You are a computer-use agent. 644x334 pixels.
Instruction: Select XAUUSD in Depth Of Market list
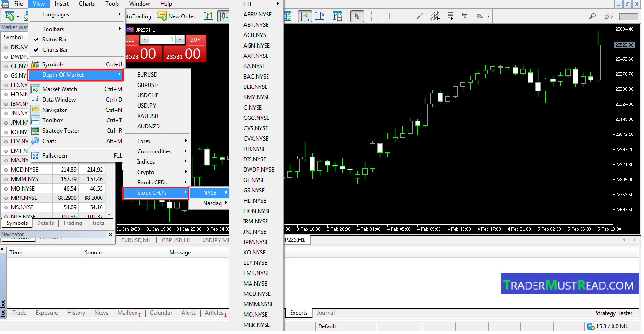(x=157, y=116)
